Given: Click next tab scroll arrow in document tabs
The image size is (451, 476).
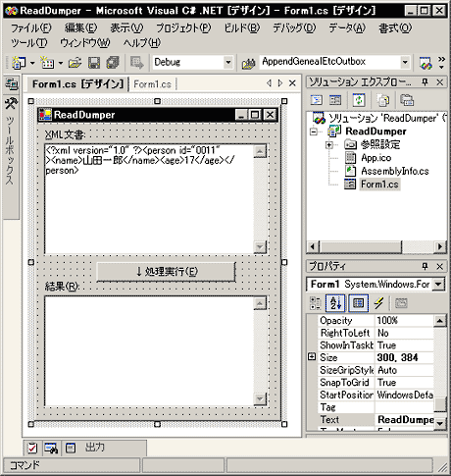Looking at the screenshot, I should (x=280, y=83).
